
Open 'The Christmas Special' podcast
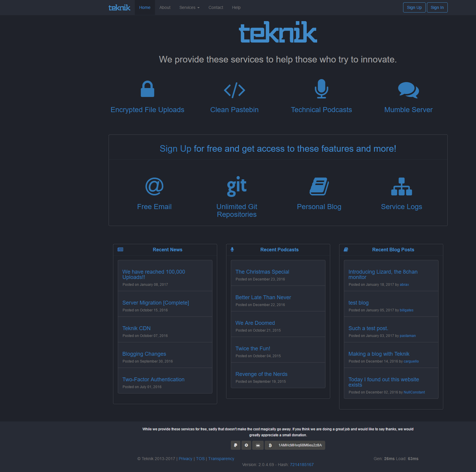pyautogui.click(x=262, y=272)
